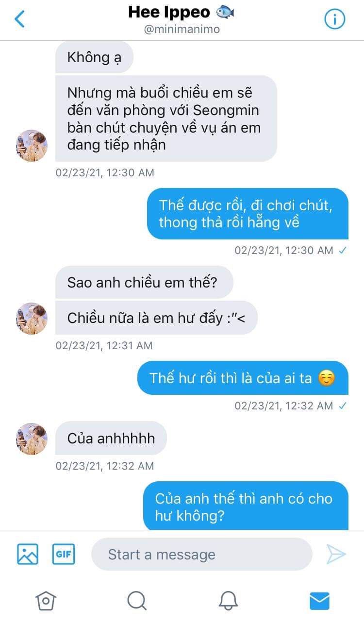Open the Messages envelope tab
364x626 pixels.
pyautogui.click(x=319, y=601)
